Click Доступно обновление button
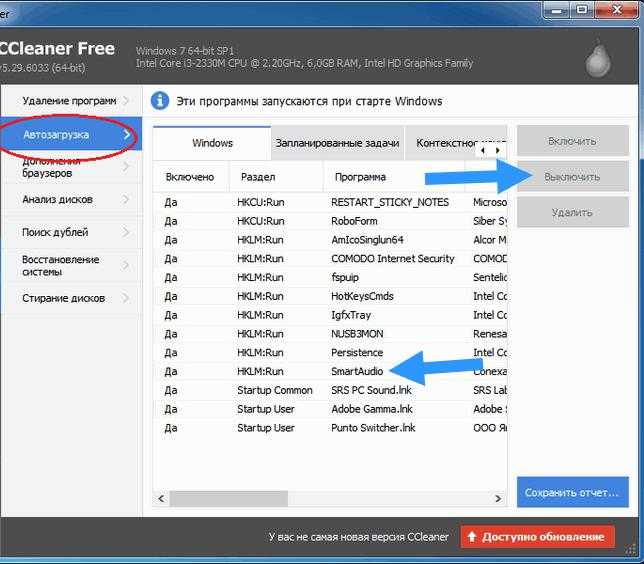The image size is (644, 564). coord(538,536)
